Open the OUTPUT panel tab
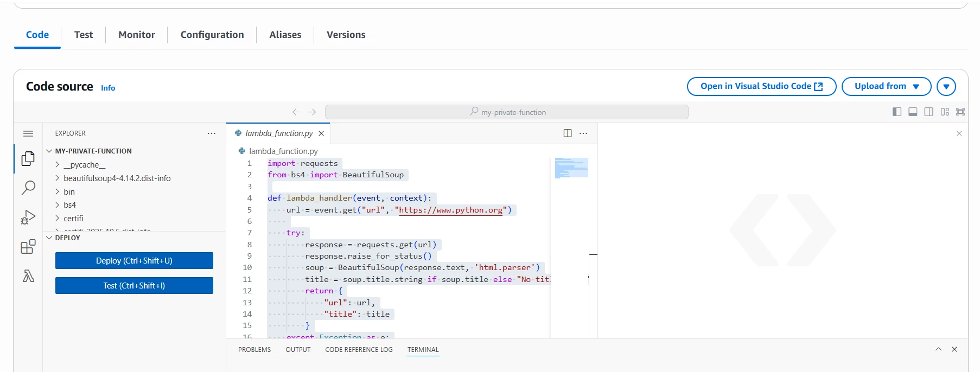This screenshot has width=980, height=372. pos(298,350)
